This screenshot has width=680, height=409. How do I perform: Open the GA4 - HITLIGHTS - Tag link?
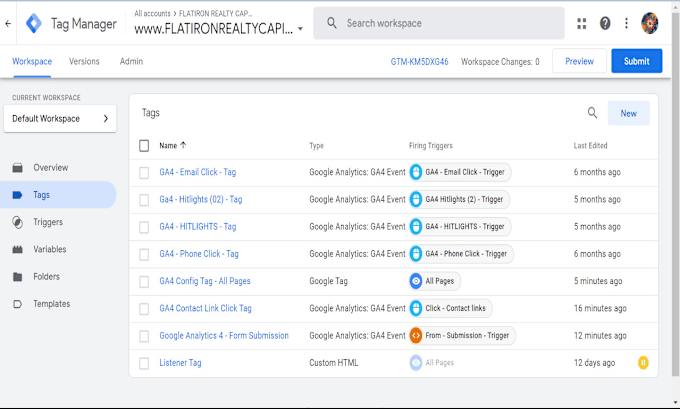pos(198,226)
